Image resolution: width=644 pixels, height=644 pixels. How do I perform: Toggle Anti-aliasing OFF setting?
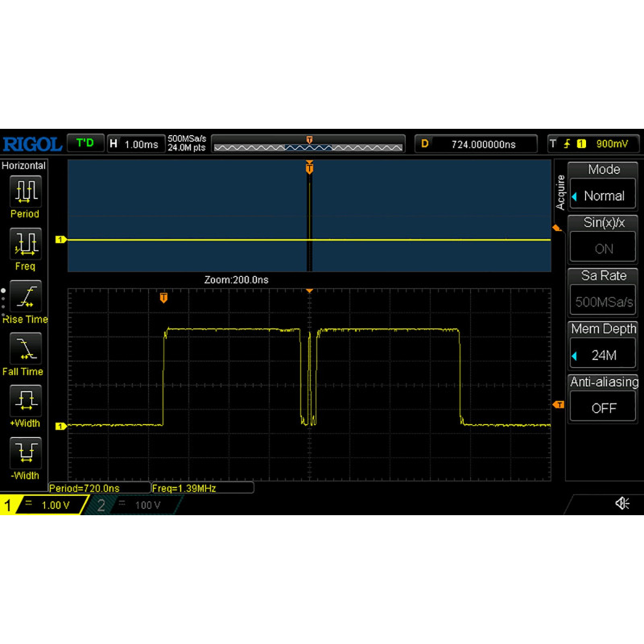602,407
